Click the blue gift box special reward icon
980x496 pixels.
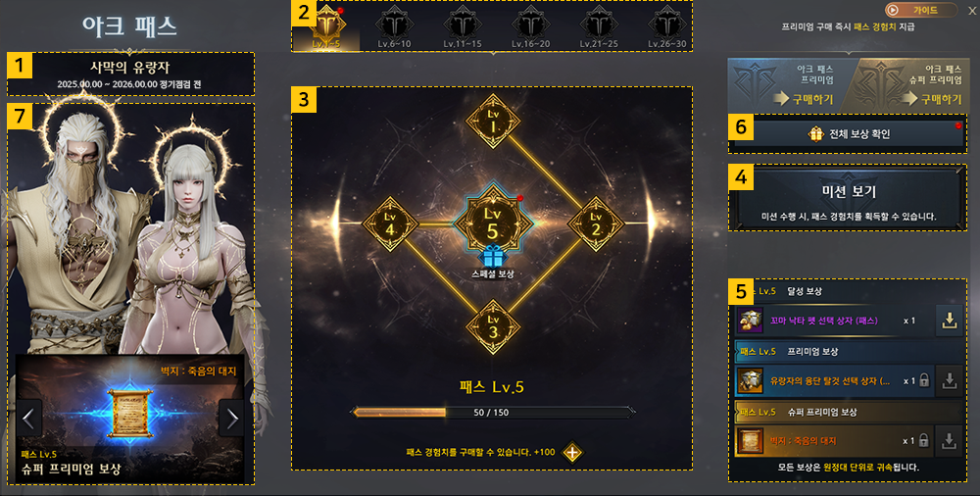pos(493,255)
